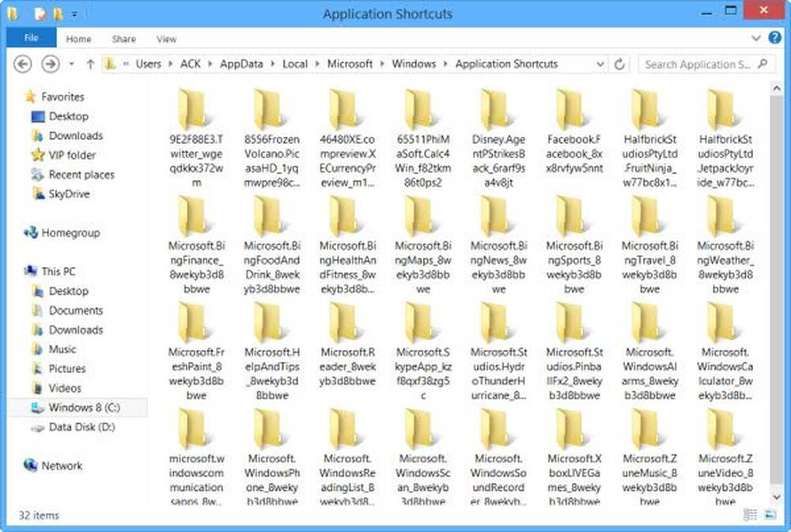Open the File menu

click(x=32, y=38)
